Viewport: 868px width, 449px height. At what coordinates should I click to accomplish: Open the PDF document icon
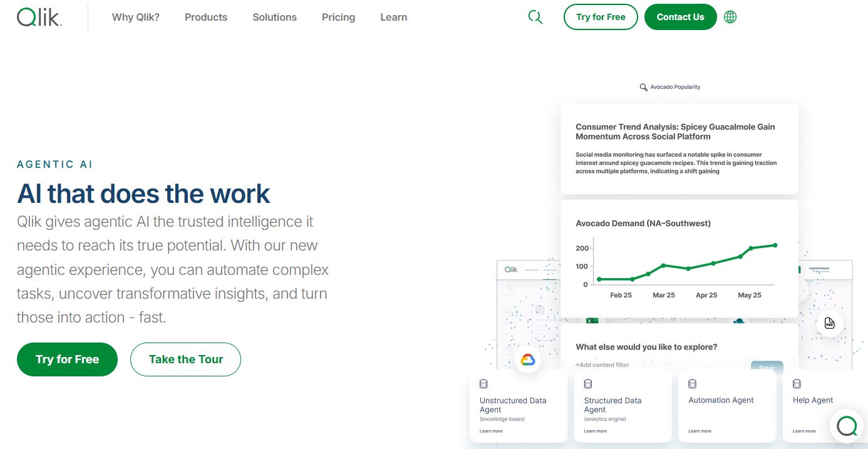tap(829, 323)
